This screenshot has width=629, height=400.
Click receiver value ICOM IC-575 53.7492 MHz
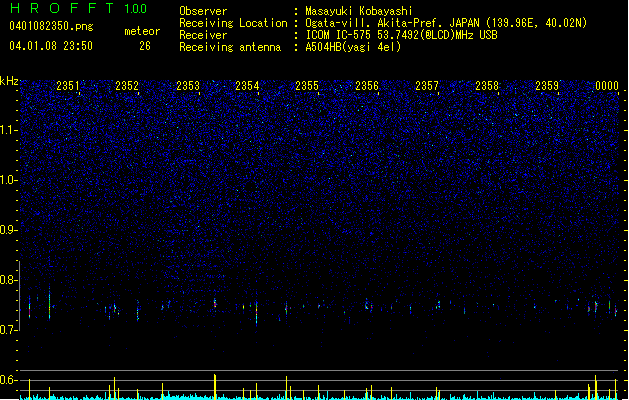401,35
